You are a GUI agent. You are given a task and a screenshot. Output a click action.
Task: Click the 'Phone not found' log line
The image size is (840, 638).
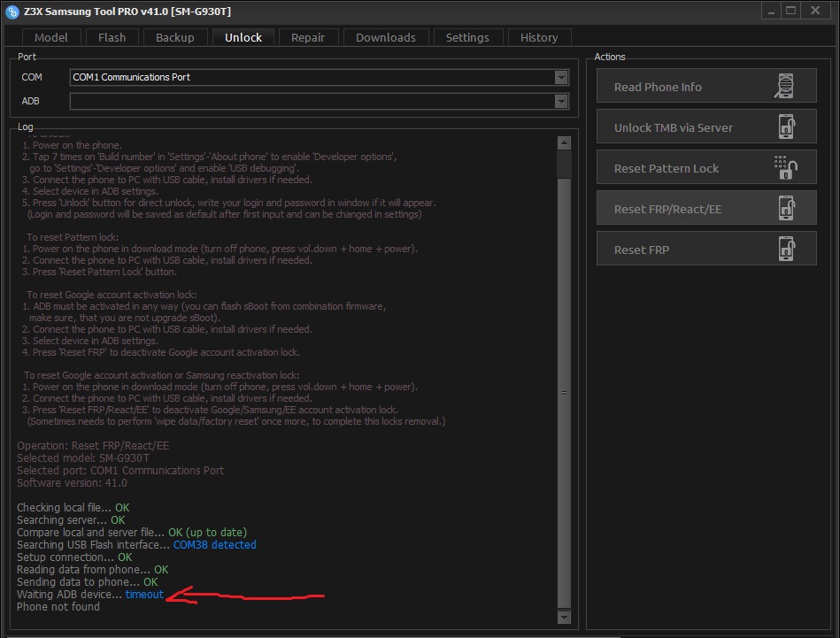[x=58, y=606]
